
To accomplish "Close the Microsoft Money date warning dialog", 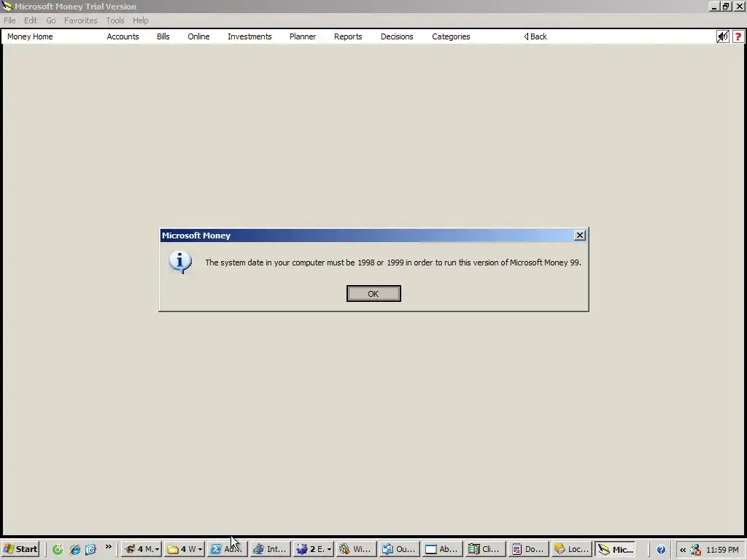I will point(579,236).
